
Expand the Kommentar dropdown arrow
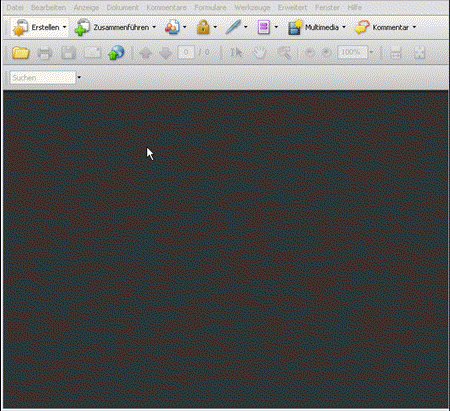[x=414, y=27]
